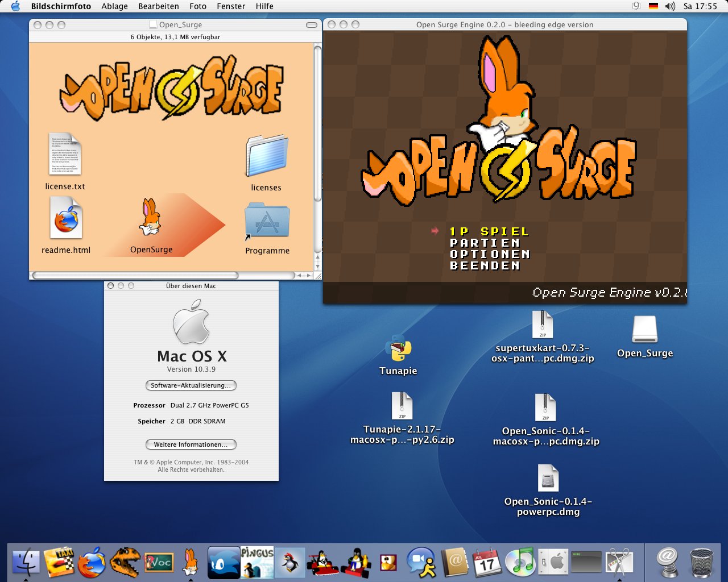Toggle the Open_Surge window toolbar pill button
The width and height of the screenshot is (728, 582).
pyautogui.click(x=311, y=25)
